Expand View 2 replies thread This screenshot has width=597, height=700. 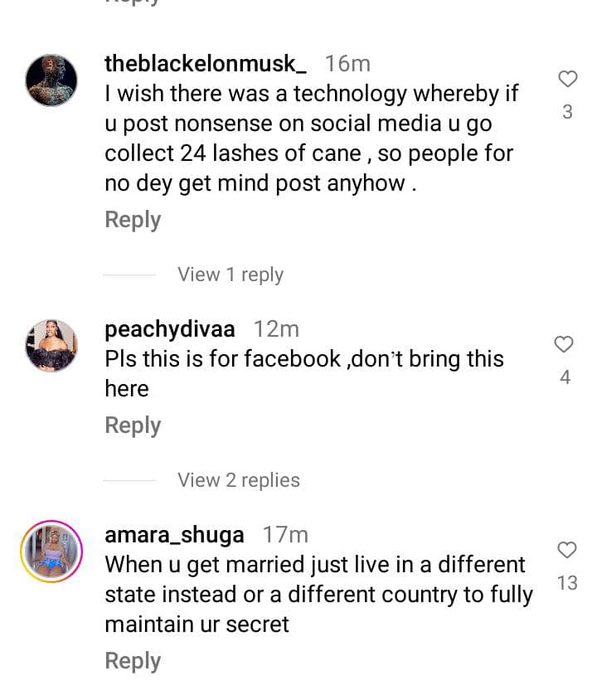239,480
